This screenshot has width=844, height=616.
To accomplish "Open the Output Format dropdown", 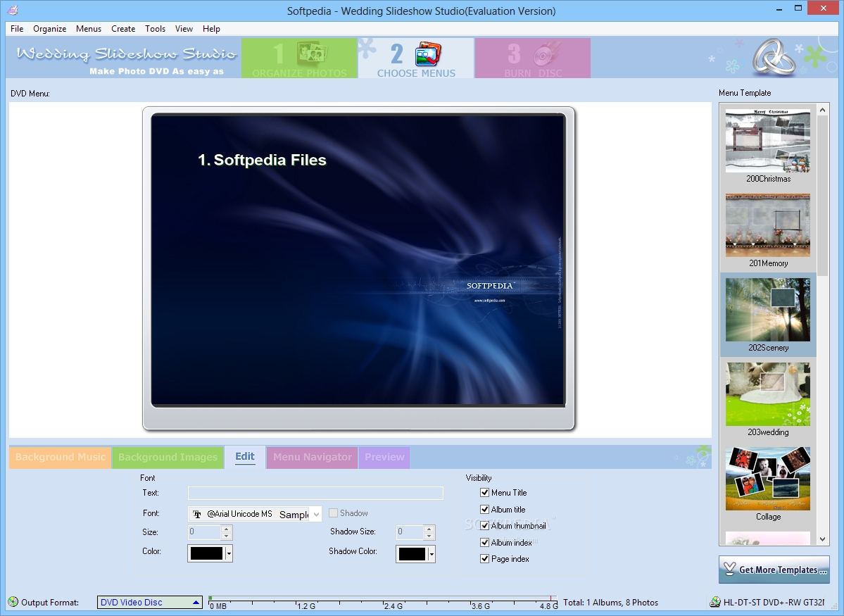I will click(196, 603).
